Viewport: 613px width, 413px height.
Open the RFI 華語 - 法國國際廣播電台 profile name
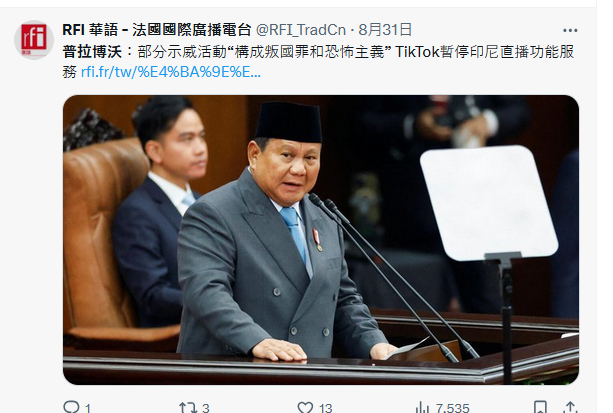click(157, 30)
